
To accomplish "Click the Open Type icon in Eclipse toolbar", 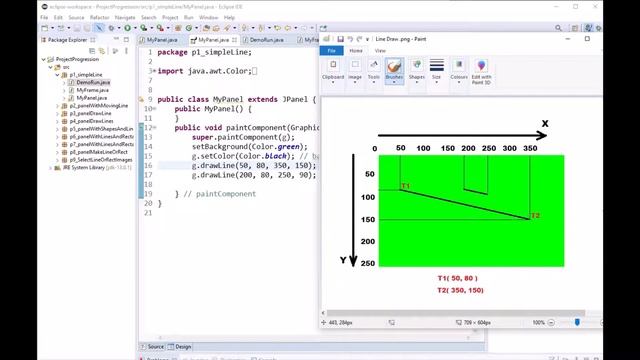I will 207,28.
